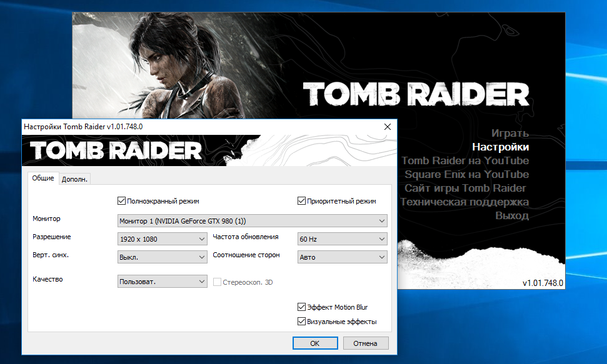The image size is (607, 364).
Task: Open Техническая поддержка in the launcher
Action: (464, 202)
